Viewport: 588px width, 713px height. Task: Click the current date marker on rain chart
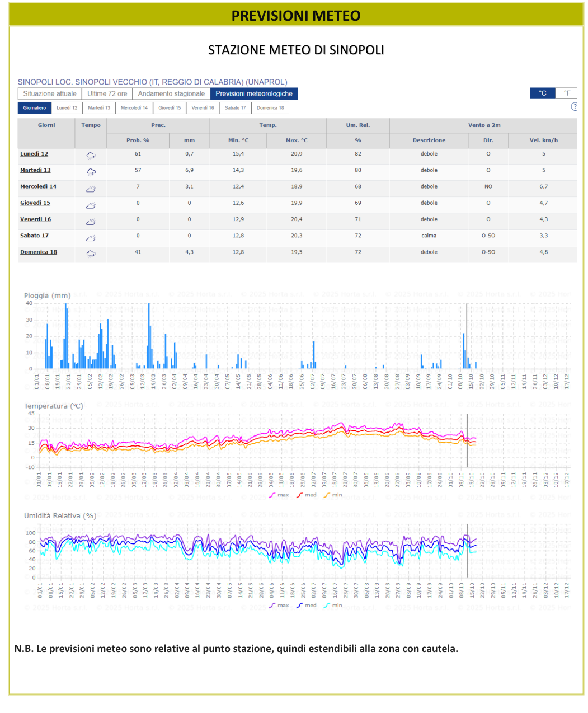pyautogui.click(x=467, y=336)
